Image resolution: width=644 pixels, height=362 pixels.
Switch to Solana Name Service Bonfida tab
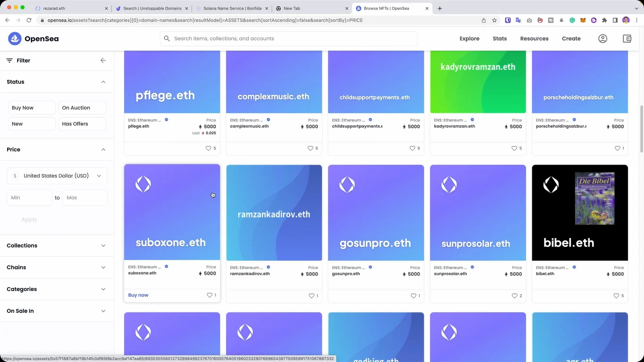tap(232, 8)
